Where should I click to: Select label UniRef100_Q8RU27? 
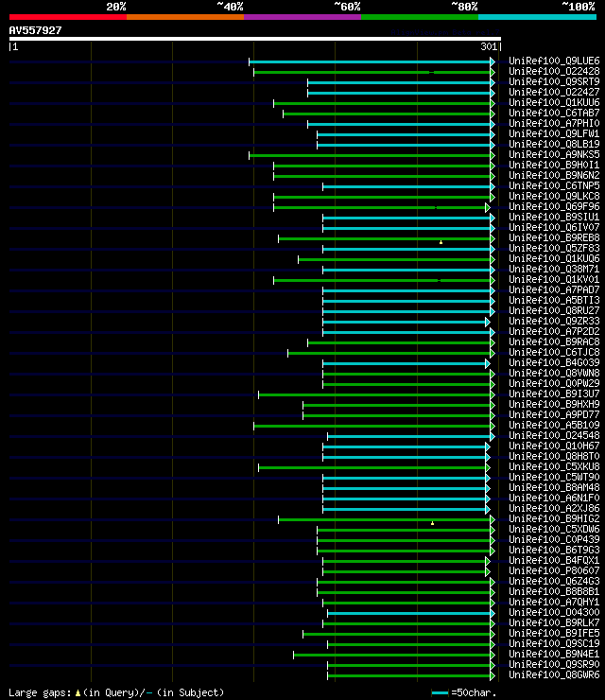tap(554, 310)
